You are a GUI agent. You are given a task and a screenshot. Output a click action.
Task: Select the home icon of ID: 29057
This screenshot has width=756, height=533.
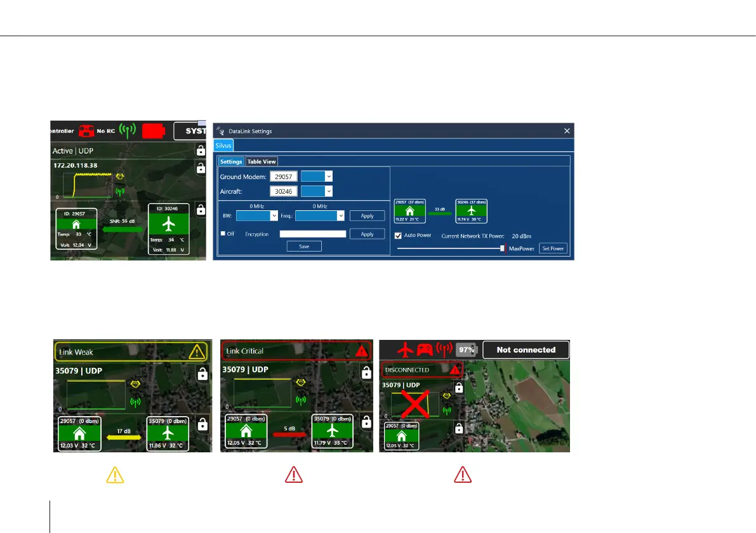(x=76, y=224)
